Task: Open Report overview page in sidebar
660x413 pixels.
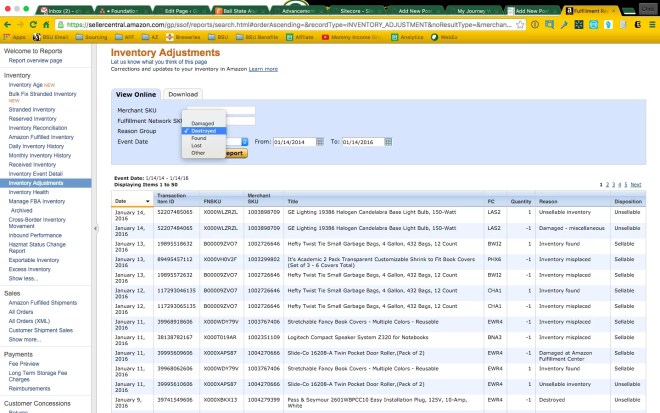Action: 35,61
